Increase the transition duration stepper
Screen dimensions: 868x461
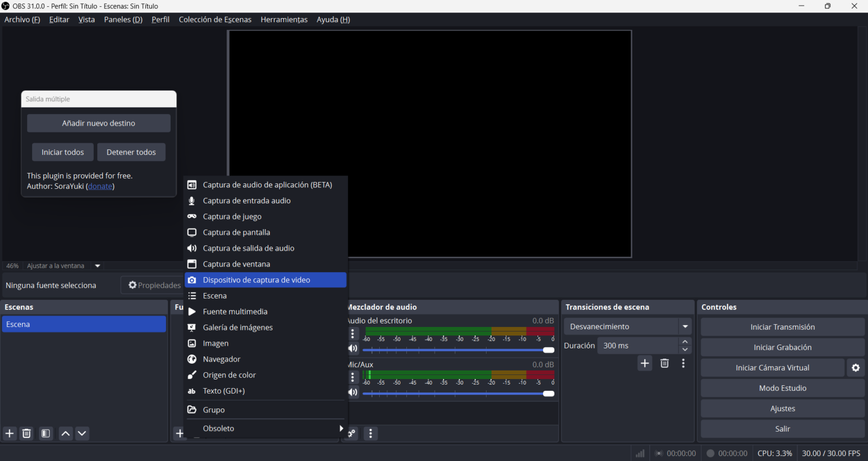tap(685, 342)
